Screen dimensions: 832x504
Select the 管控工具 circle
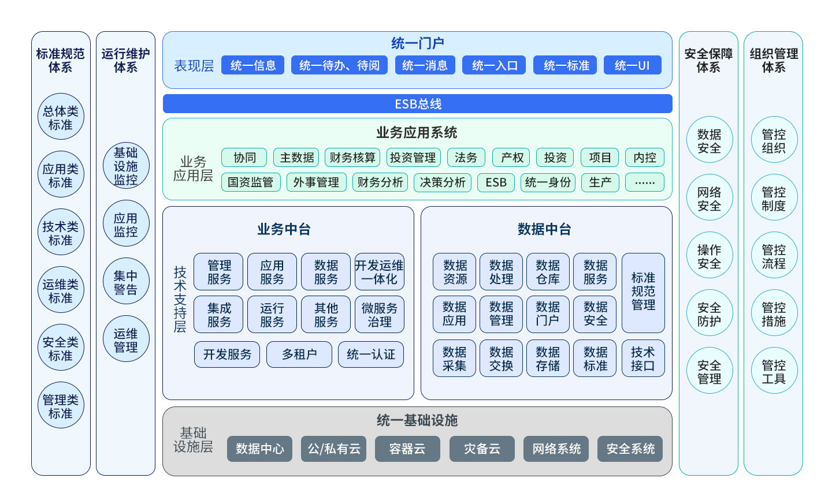tap(774, 371)
